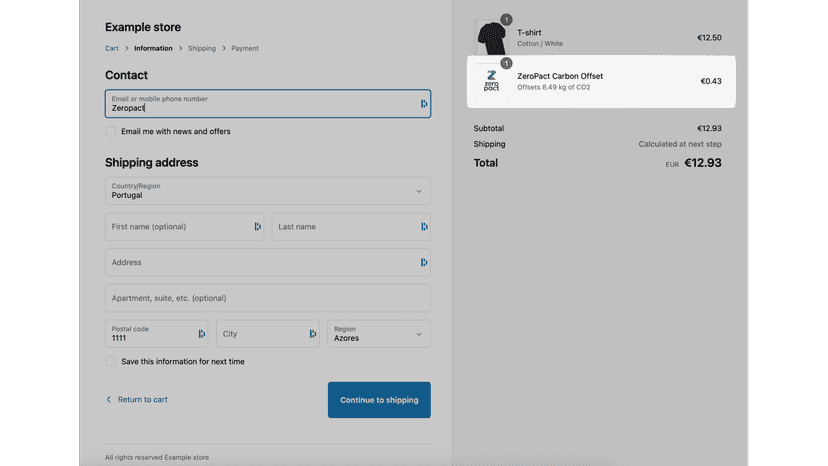Click the ZeroPact logo thumbnail
This screenshot has height=466, width=828.
(x=491, y=81)
